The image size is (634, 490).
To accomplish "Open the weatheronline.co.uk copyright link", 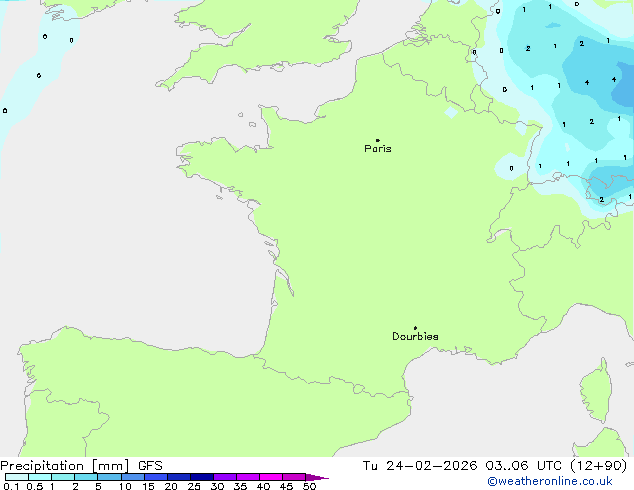I will click(x=549, y=481).
